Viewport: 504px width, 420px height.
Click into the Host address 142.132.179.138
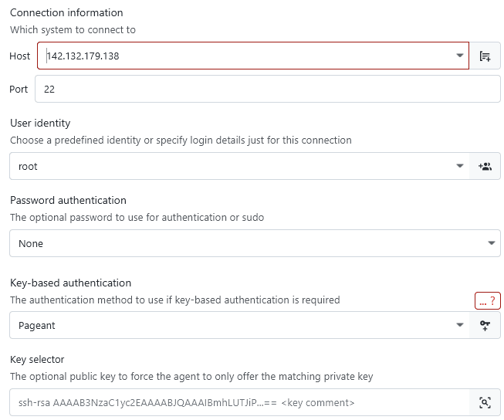(x=83, y=56)
